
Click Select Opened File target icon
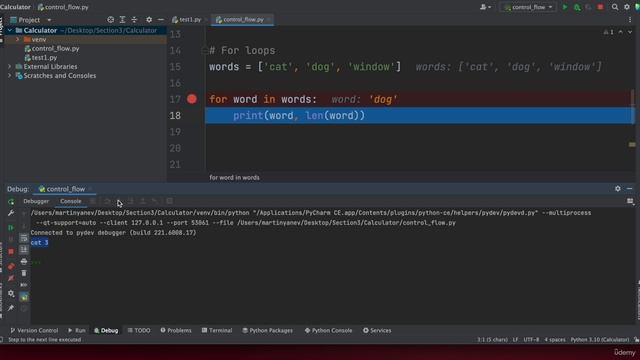111,20
